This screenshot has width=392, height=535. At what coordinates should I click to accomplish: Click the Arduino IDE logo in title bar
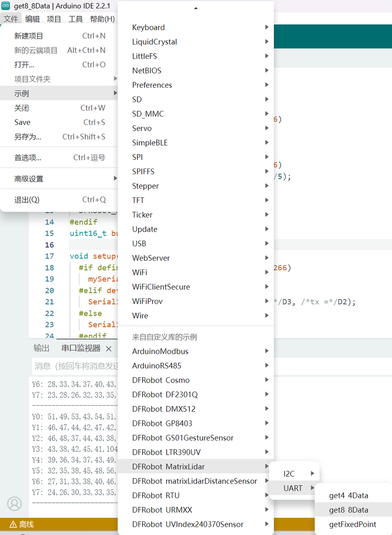[x=6, y=6]
